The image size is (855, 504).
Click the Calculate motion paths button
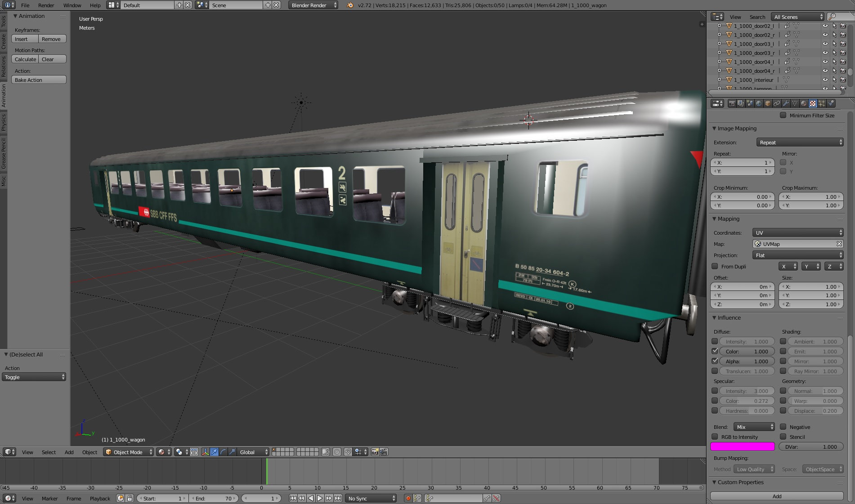(x=25, y=59)
